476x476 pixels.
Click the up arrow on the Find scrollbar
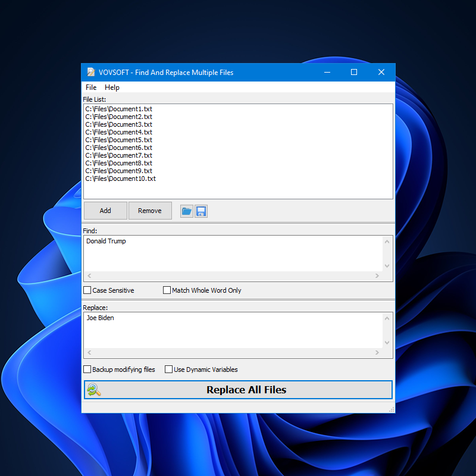pos(387,241)
